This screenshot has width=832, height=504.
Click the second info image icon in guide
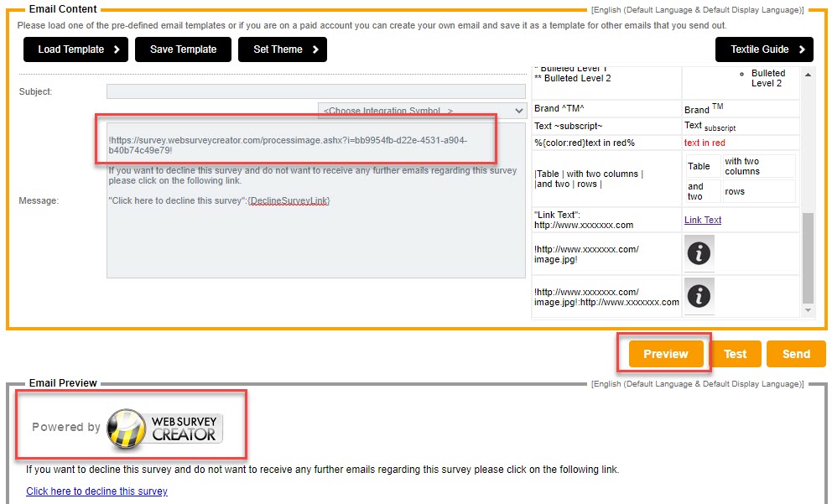(x=699, y=295)
